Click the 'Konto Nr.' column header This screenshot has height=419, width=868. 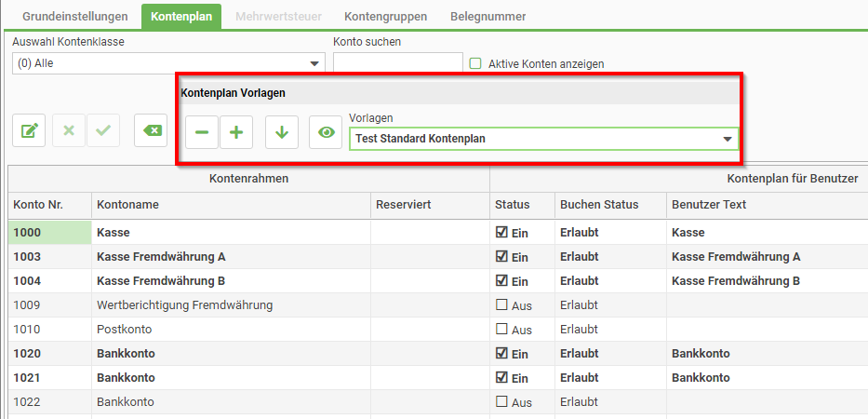pyautogui.click(x=50, y=205)
